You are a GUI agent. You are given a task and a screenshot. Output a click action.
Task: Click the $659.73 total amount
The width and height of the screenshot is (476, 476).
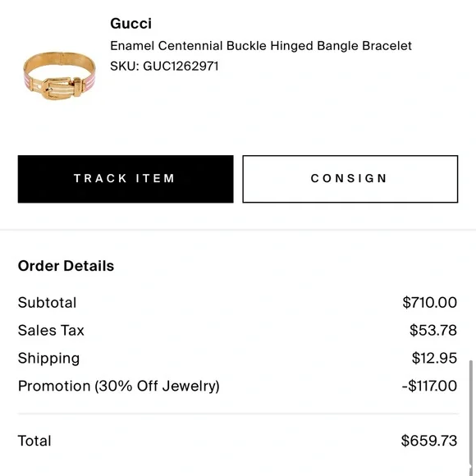(429, 441)
